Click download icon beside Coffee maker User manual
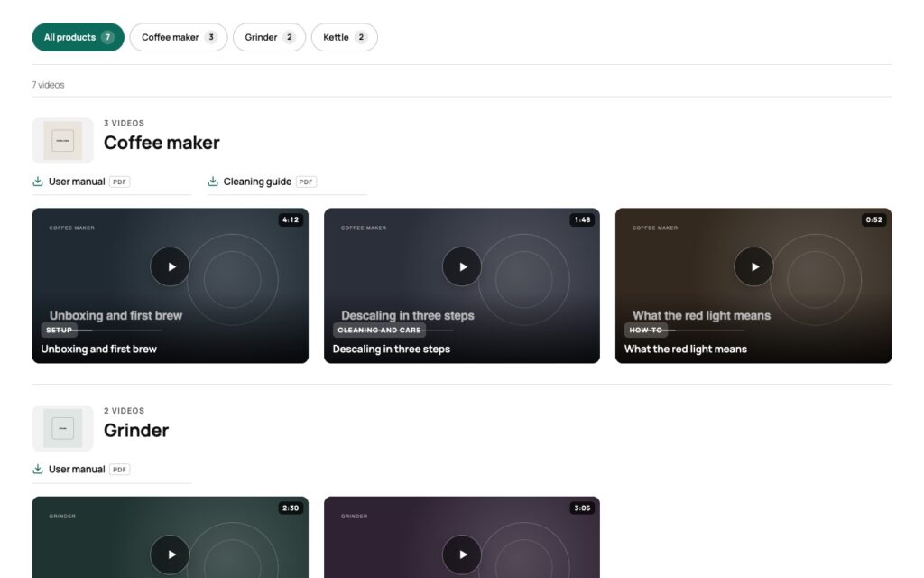 [38, 181]
